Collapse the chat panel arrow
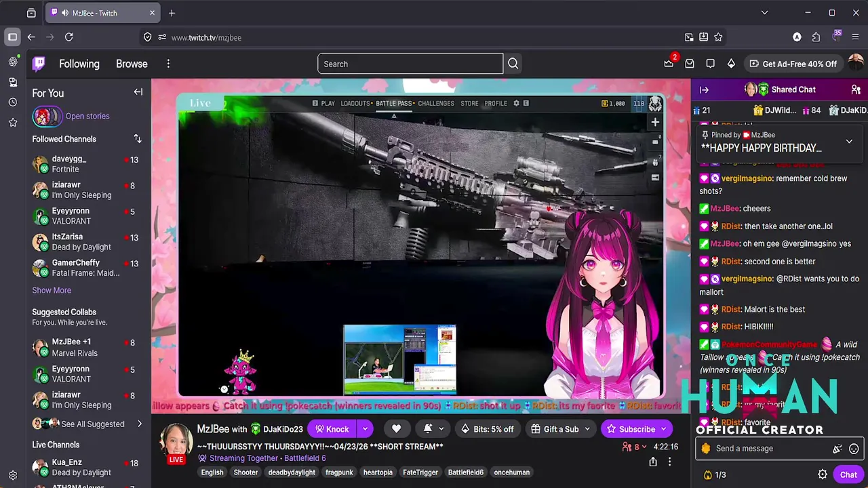868x488 pixels. point(704,89)
